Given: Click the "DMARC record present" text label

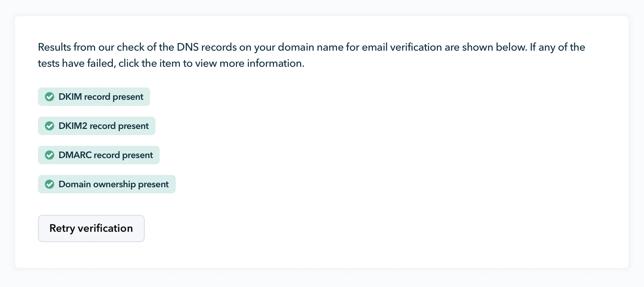Looking at the screenshot, I should [x=106, y=155].
